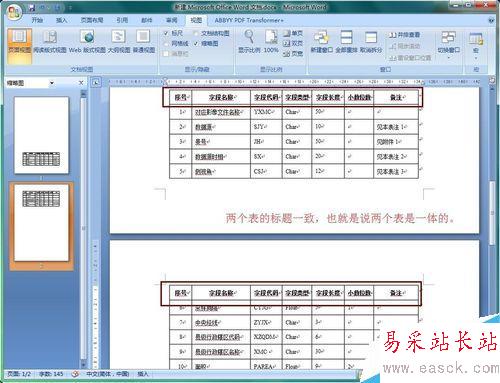Switch to 大纲视图 outline view
Screen dimensions: 500x383
click(119, 42)
